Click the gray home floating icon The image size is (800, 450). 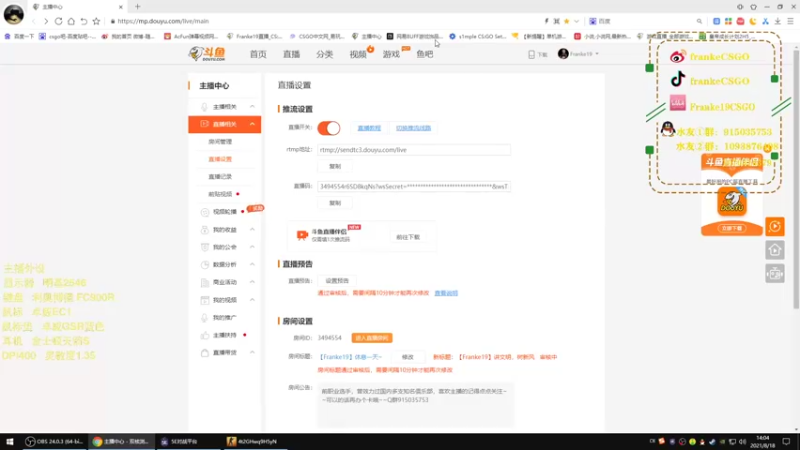point(774,250)
